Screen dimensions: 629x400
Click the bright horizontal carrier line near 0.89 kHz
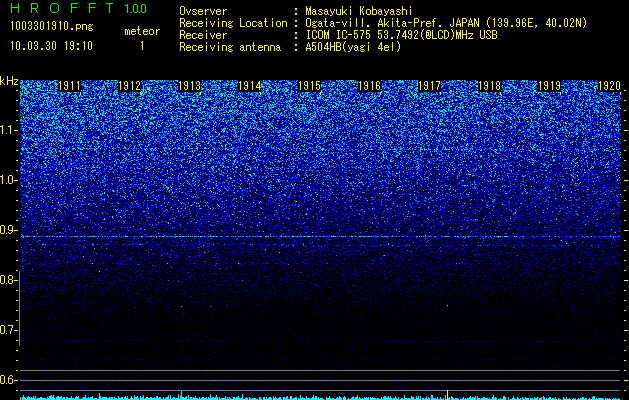click(321, 237)
